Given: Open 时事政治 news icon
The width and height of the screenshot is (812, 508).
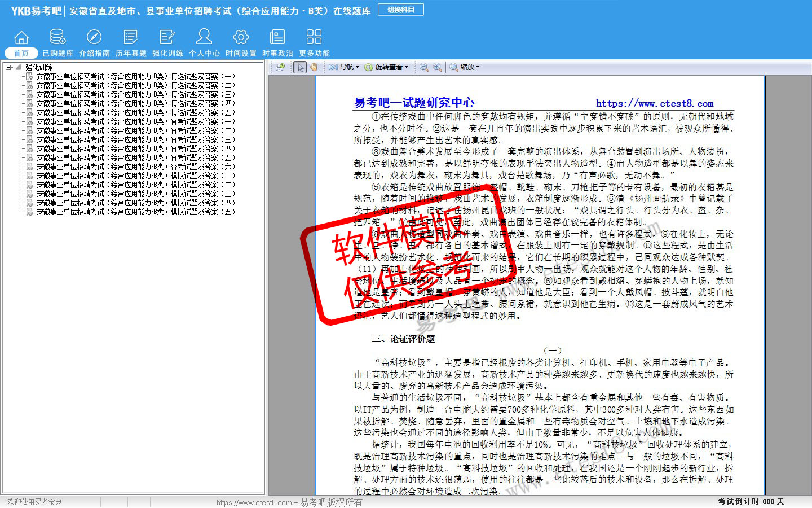Looking at the screenshot, I should coord(277,42).
